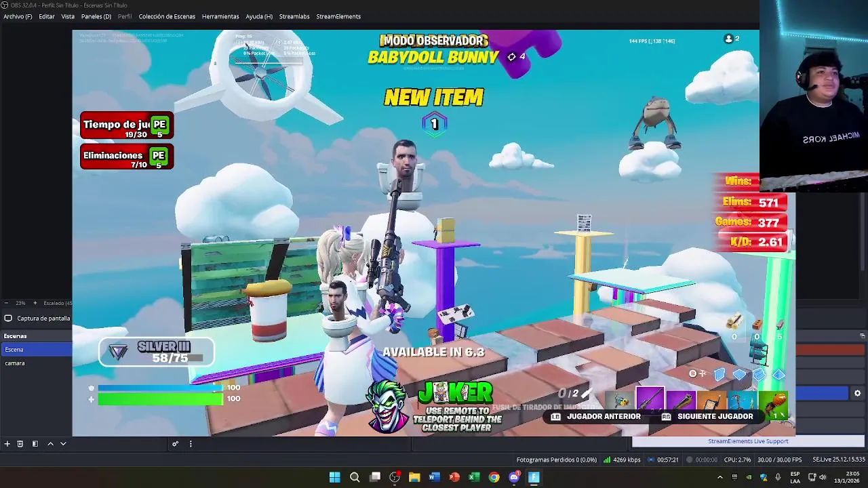Click the brick resource icon in the preview

pos(757,324)
